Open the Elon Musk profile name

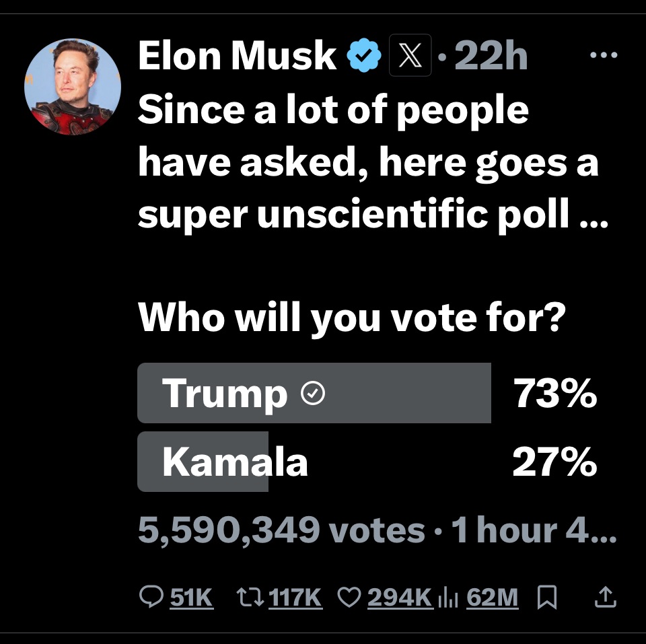click(237, 56)
